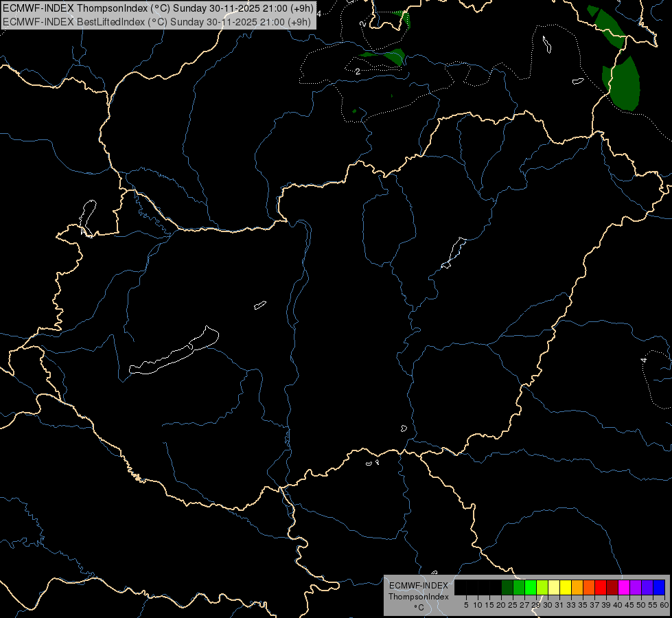
Task: Click the legend tick value '35'
Action: 583,605
